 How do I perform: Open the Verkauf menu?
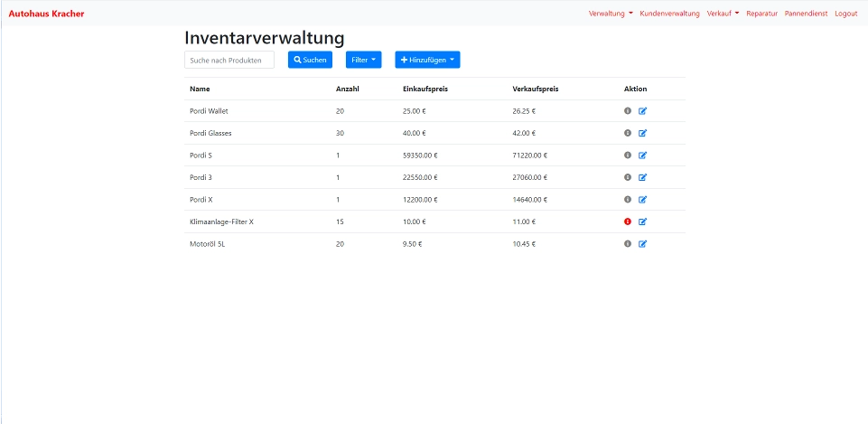pos(723,14)
